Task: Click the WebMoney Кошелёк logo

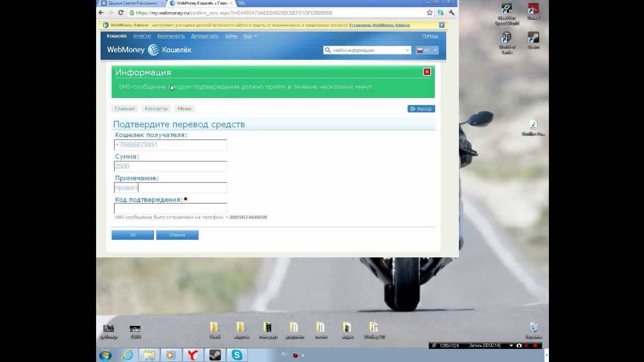Action: coord(149,50)
